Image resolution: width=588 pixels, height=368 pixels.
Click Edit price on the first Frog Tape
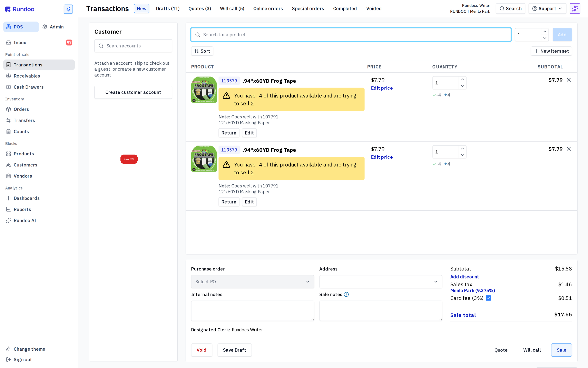pos(382,88)
